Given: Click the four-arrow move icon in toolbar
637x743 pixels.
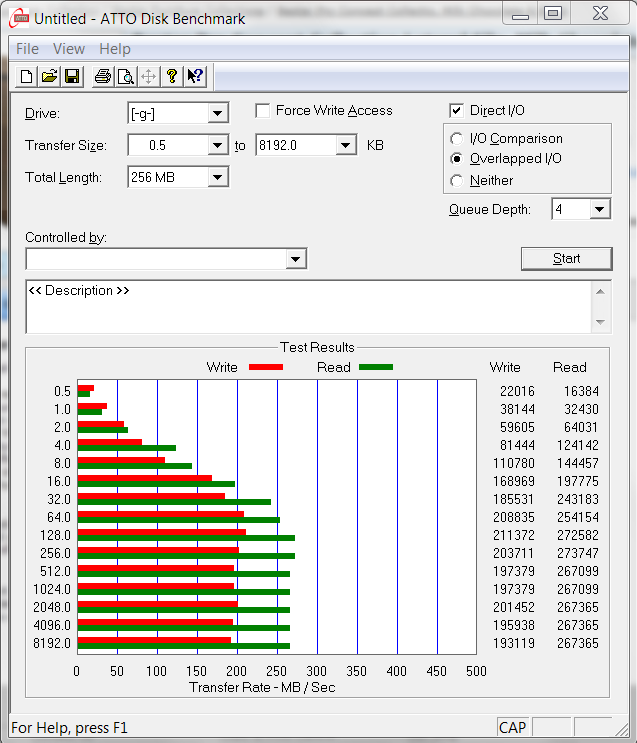Looking at the screenshot, I should pos(148,77).
